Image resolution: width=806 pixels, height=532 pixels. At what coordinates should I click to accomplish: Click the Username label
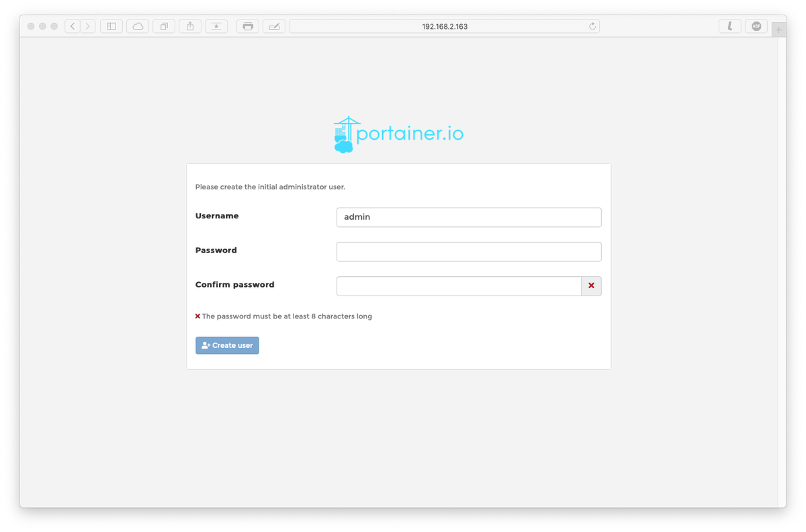217,216
